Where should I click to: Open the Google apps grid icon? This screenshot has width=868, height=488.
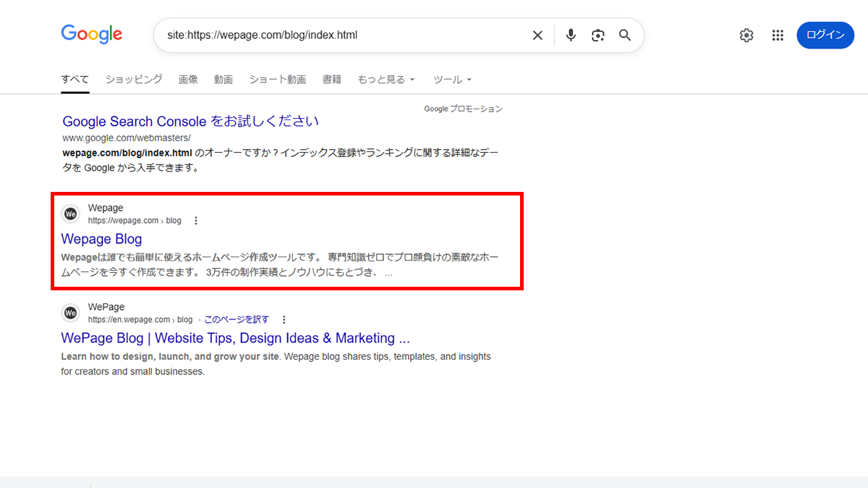(778, 35)
